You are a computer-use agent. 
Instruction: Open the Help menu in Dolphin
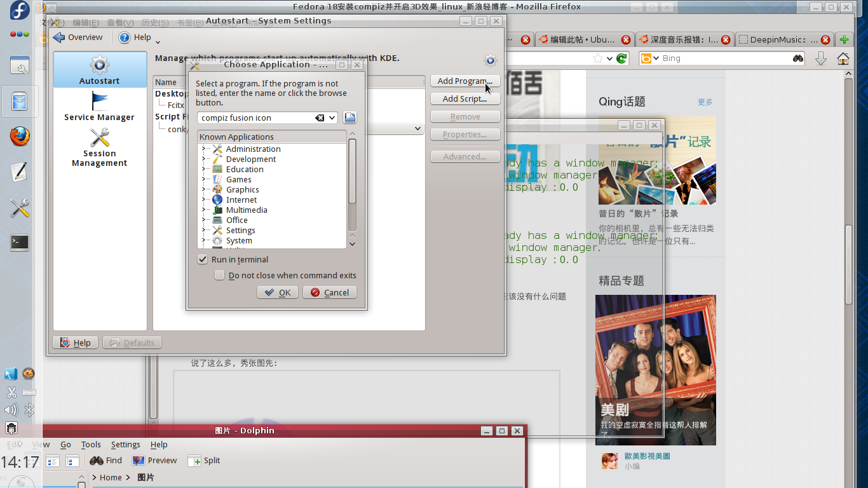pos(159,444)
